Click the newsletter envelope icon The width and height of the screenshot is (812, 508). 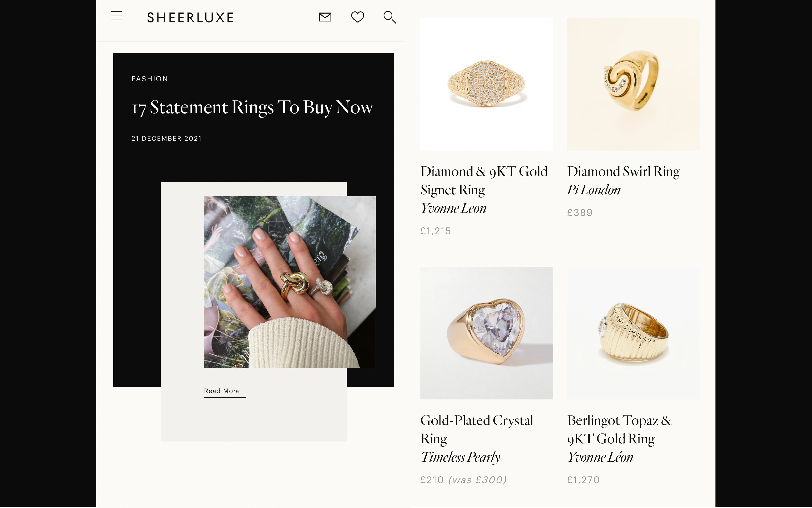pos(325,17)
